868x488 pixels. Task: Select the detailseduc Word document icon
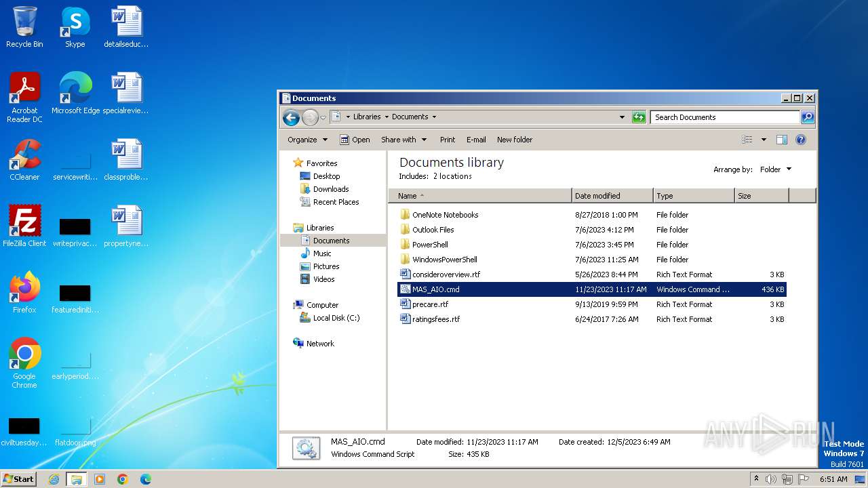(126, 27)
